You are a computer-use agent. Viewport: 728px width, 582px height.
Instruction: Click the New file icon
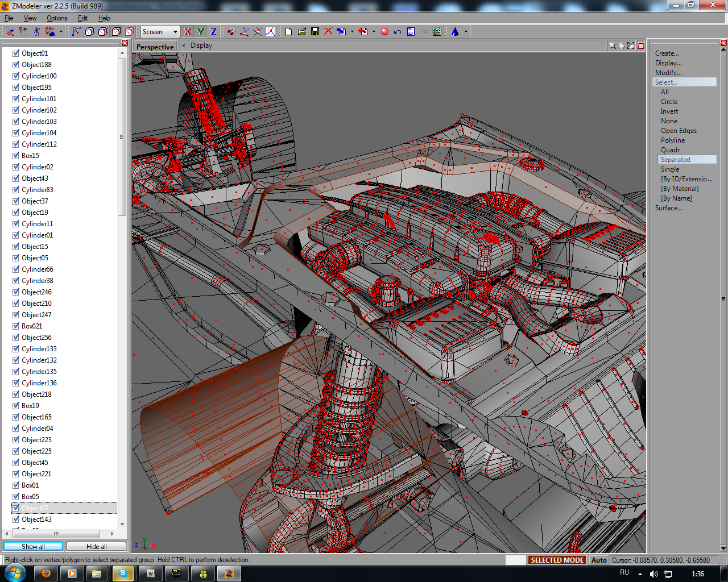[289, 32]
